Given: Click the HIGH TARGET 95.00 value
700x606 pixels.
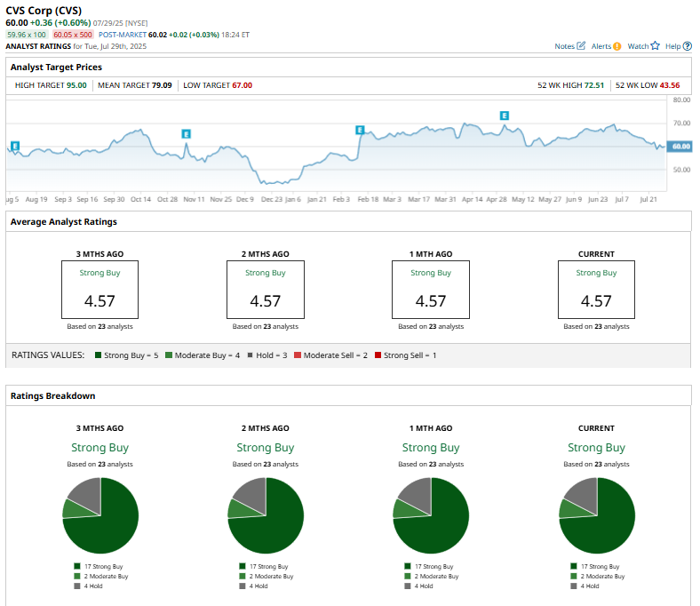Looking at the screenshot, I should [76, 85].
